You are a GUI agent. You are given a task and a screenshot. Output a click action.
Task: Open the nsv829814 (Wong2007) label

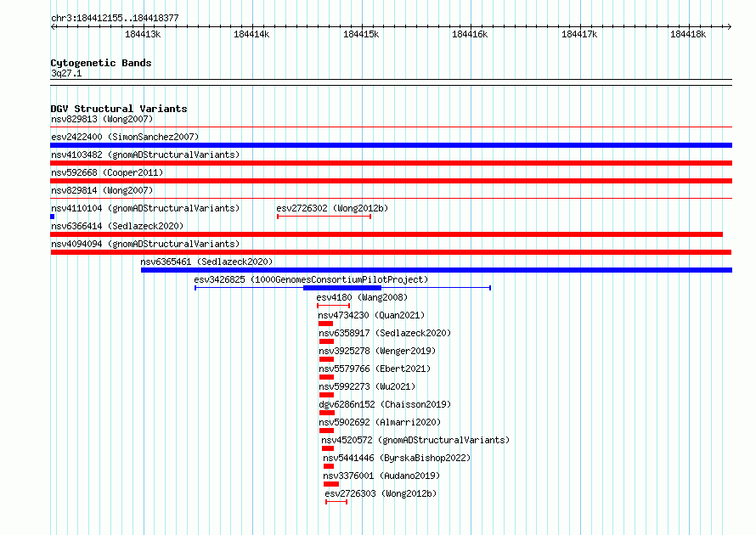pyautogui.click(x=102, y=190)
